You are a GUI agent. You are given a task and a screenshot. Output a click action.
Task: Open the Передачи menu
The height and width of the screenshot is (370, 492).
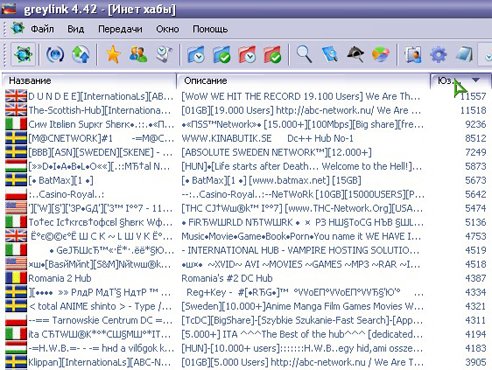pyautogui.click(x=120, y=29)
